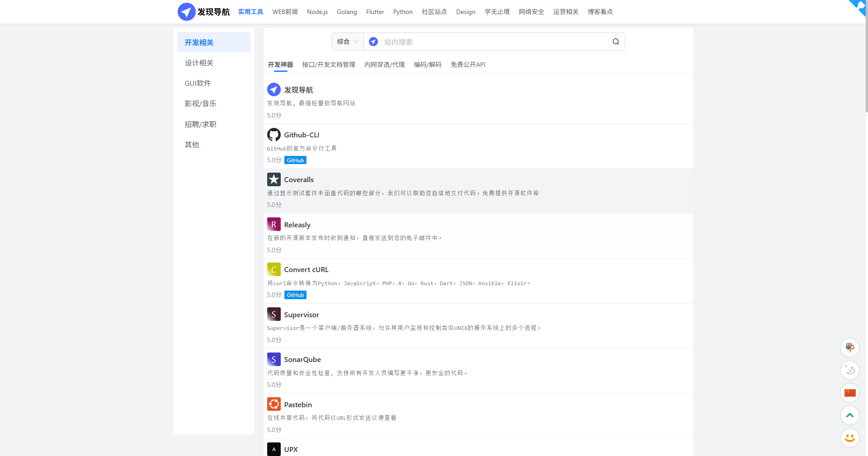The image size is (868, 456).
Task: Click the balloons floating button
Action: click(x=850, y=348)
